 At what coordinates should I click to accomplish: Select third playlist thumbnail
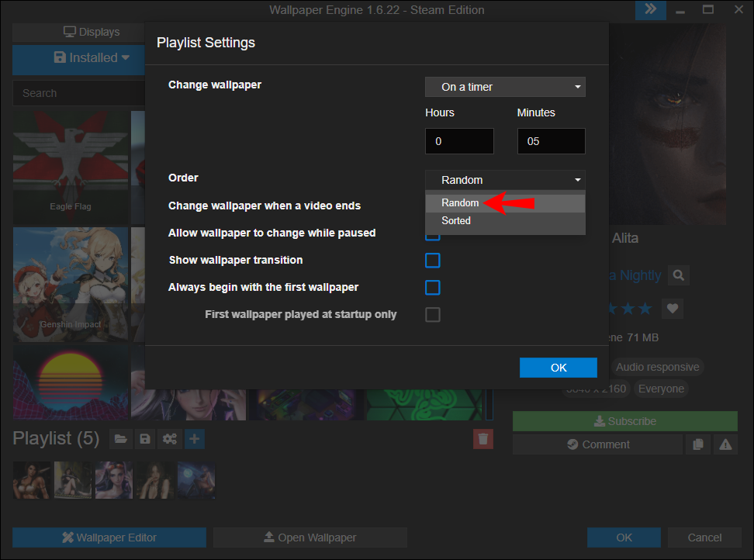click(113, 480)
